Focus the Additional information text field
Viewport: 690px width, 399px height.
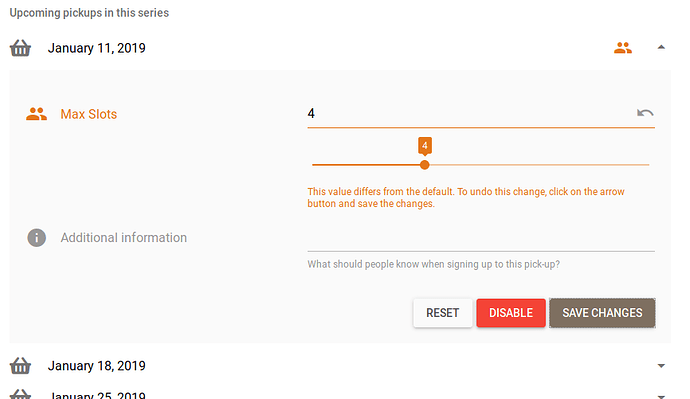pyautogui.click(x=481, y=241)
